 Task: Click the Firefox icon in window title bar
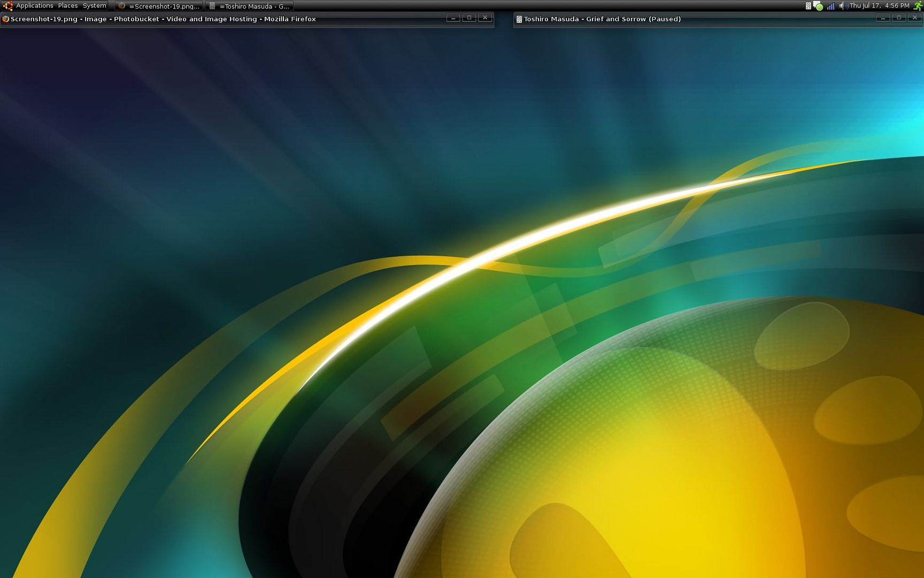6,19
